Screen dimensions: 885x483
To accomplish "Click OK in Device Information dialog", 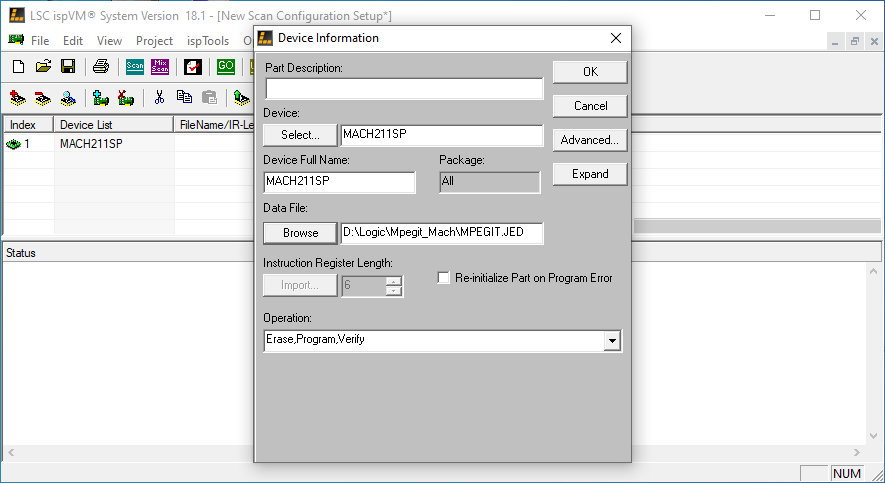I will click(x=589, y=72).
